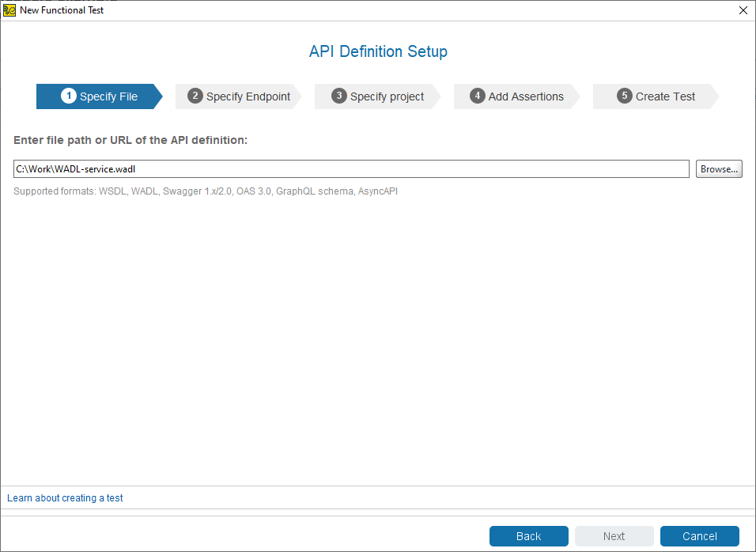Open the 'Learn about creating a test' link
Image resolution: width=756 pixels, height=552 pixels.
[65, 498]
